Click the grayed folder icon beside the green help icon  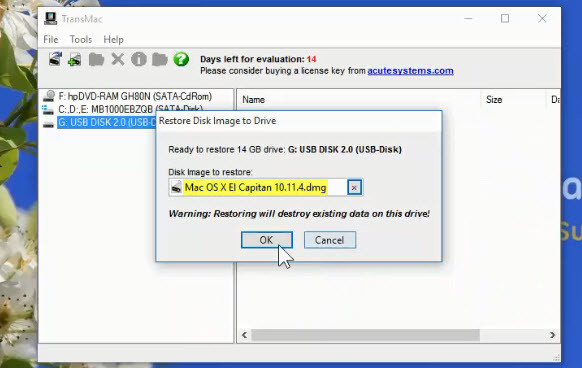[160, 59]
